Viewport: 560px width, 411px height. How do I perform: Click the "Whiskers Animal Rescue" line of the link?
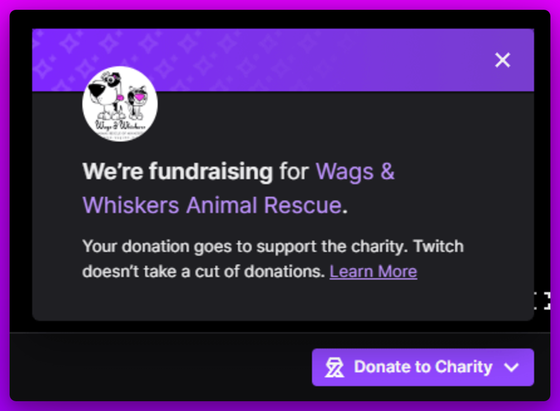[x=212, y=205]
